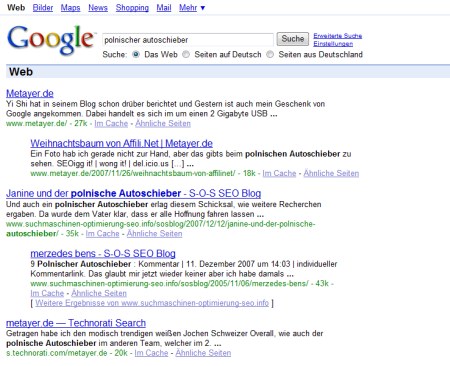Click snippet 'Getragen habe ich den modisch trendigen'
This screenshot has height=366, width=450.
165,338
